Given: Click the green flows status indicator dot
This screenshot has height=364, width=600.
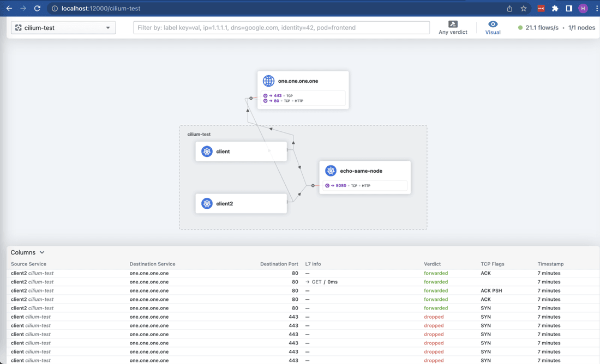Looking at the screenshot, I should 520,28.
